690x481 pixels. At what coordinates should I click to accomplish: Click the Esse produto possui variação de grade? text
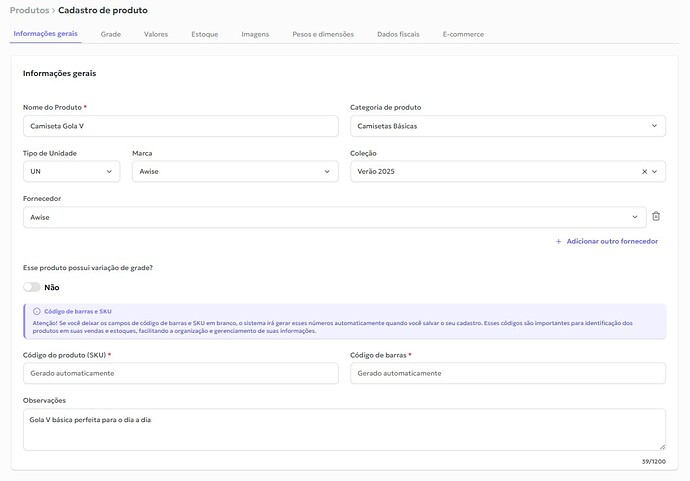pos(88,268)
